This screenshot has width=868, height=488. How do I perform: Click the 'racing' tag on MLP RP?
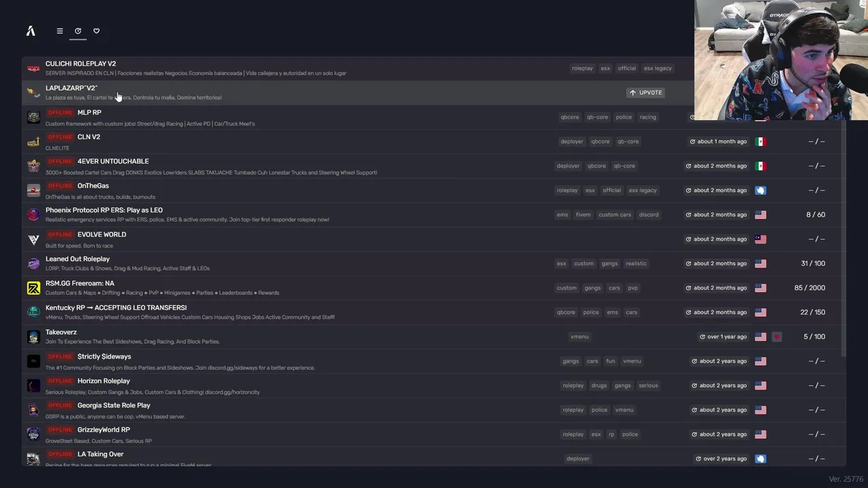pyautogui.click(x=648, y=117)
